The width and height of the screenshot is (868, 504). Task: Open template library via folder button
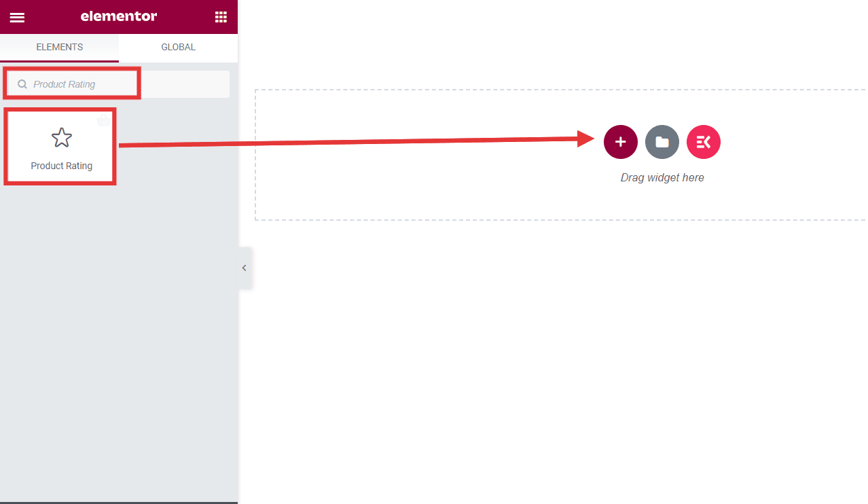(662, 142)
